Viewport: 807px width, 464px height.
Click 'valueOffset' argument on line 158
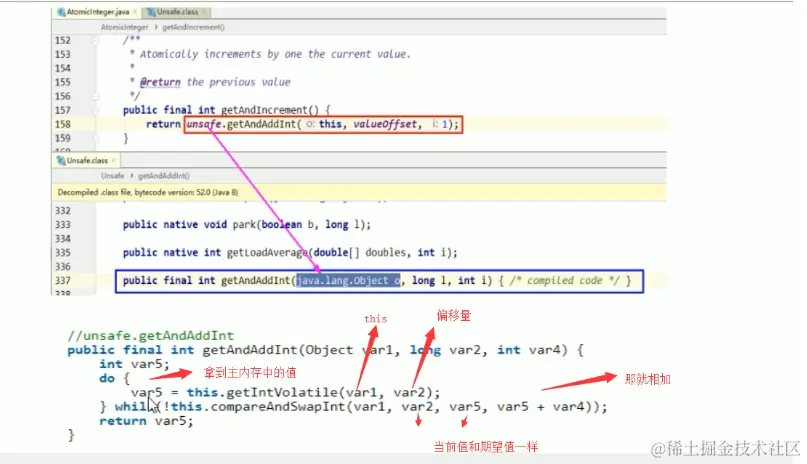click(384, 124)
